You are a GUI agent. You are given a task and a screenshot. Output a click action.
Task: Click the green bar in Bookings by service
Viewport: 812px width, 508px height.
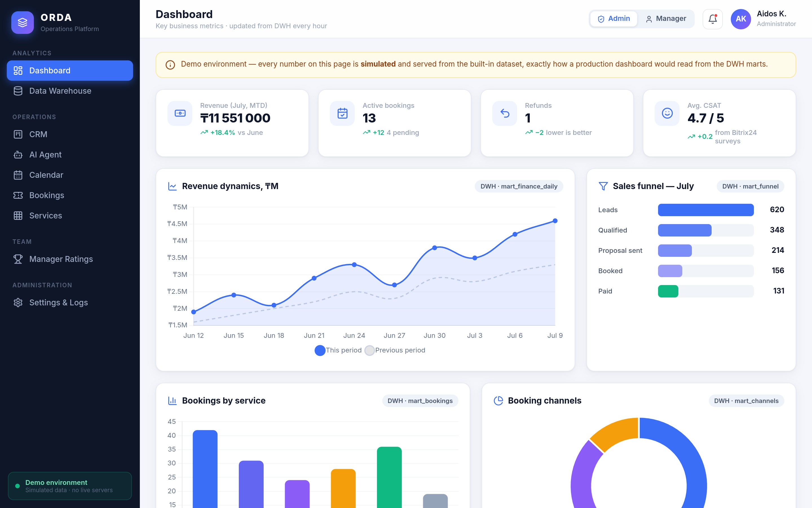pos(389,478)
